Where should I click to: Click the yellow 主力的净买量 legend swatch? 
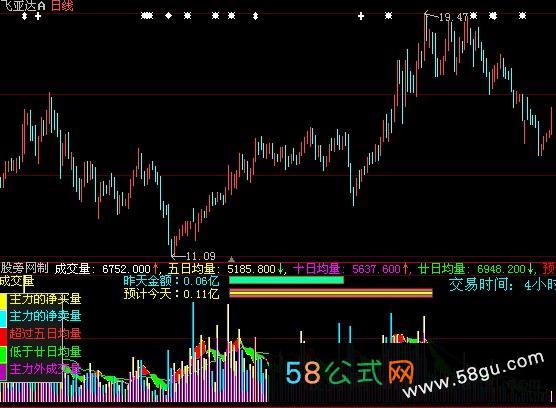(3, 301)
